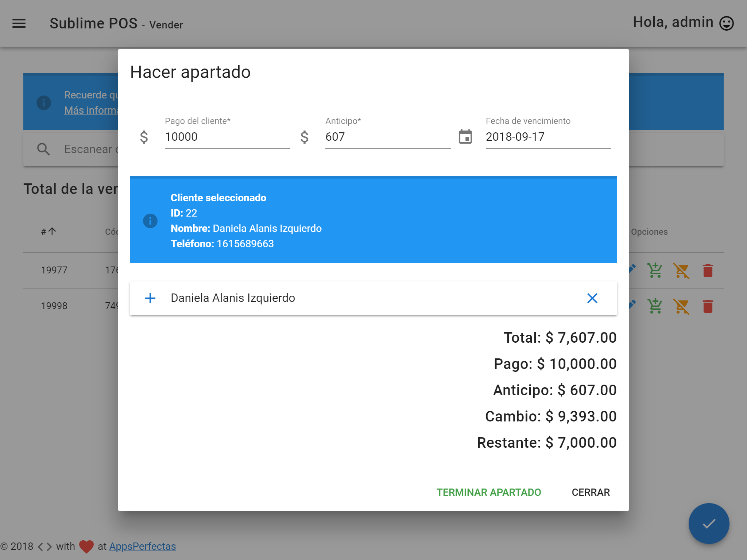Open the AppsPerfectas footer link
The image size is (747, 560).
click(x=142, y=546)
